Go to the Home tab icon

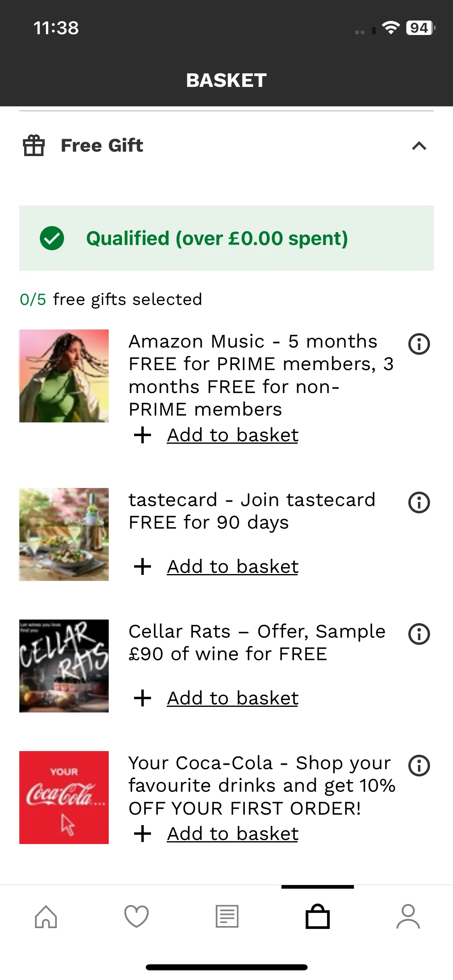click(46, 917)
